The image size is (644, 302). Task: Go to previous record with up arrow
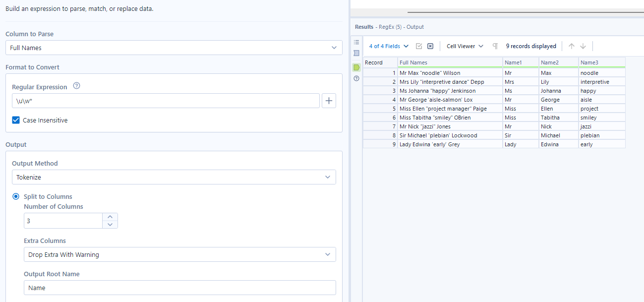pyautogui.click(x=572, y=46)
